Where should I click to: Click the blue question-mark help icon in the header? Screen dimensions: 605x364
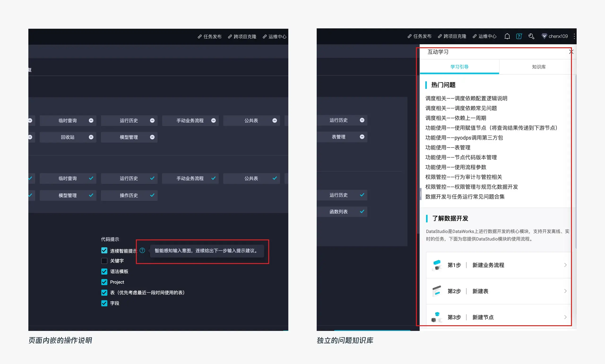pos(519,36)
